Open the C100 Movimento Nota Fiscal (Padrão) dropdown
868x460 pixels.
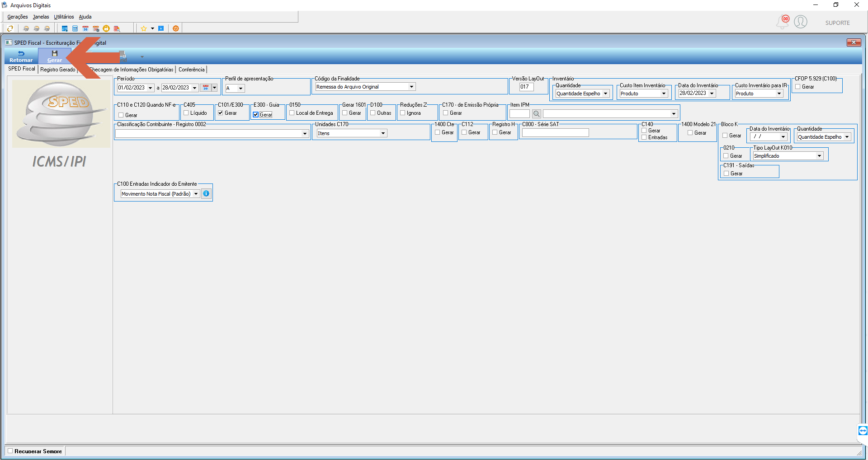(x=196, y=194)
